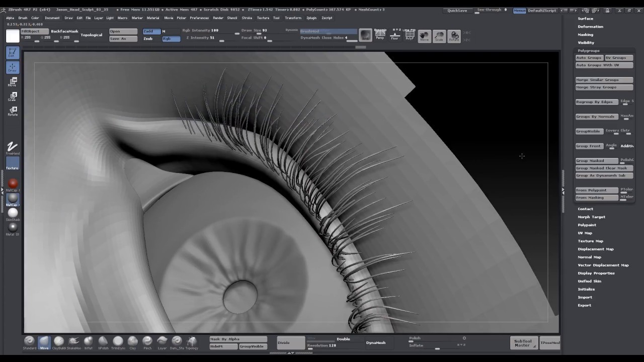644x362 pixels.
Task: Toggle the Topological brush option
Action: pyautogui.click(x=92, y=35)
